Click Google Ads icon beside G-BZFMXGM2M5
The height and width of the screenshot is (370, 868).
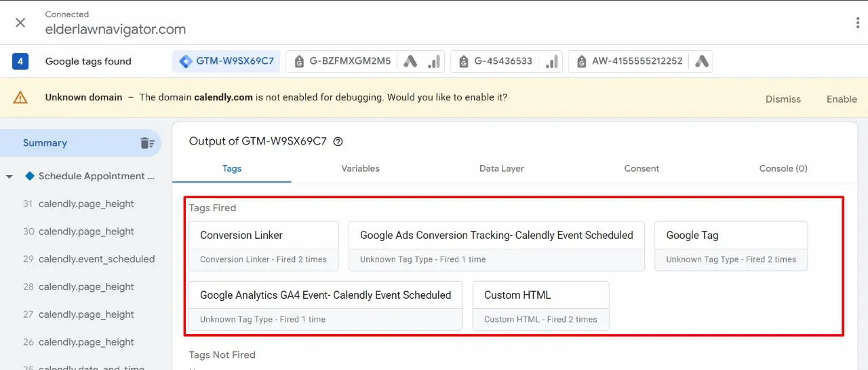click(x=410, y=61)
